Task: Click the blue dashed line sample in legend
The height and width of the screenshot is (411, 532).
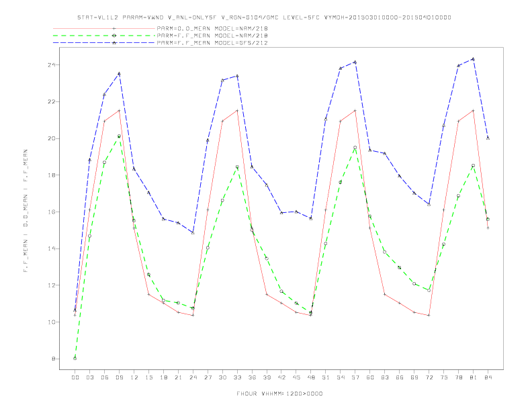Action: click(104, 43)
